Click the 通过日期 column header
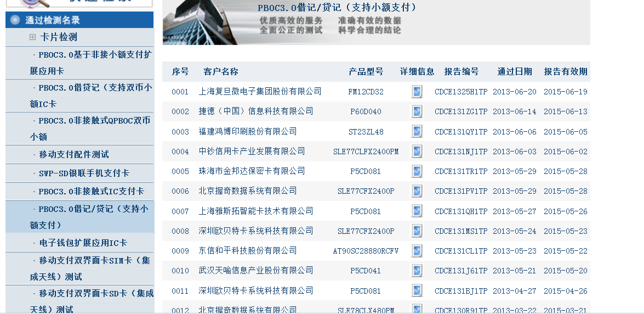This screenshot has width=644, height=314. click(514, 71)
